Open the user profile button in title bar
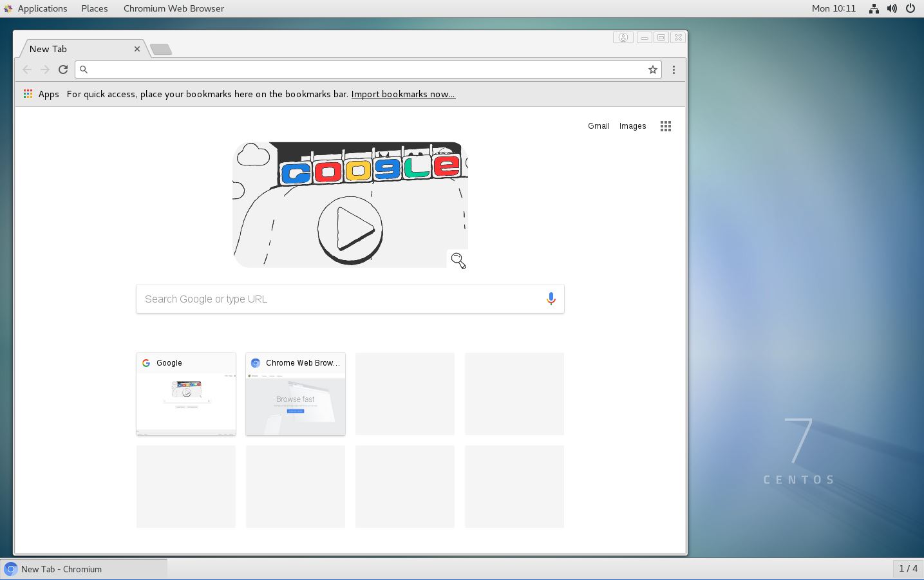The height and width of the screenshot is (580, 924). 623,37
